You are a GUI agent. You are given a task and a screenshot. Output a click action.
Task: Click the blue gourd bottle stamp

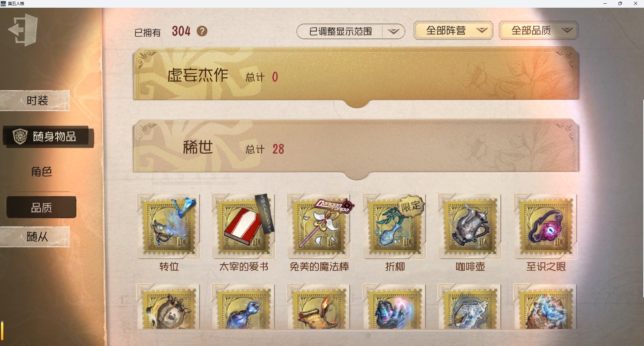pyautogui.click(x=244, y=307)
